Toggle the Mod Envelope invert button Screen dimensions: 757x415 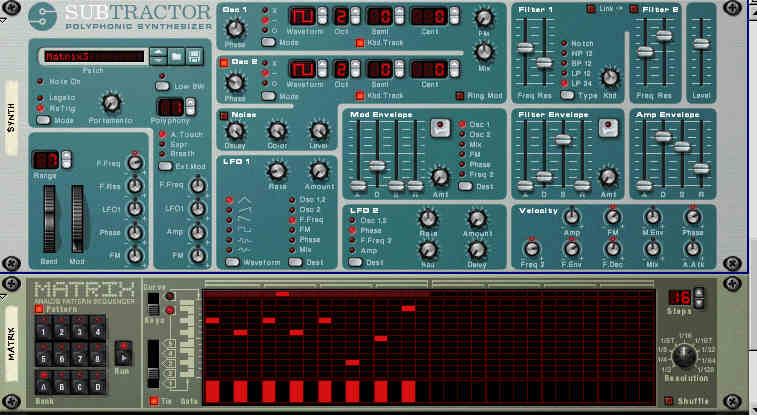[440, 128]
